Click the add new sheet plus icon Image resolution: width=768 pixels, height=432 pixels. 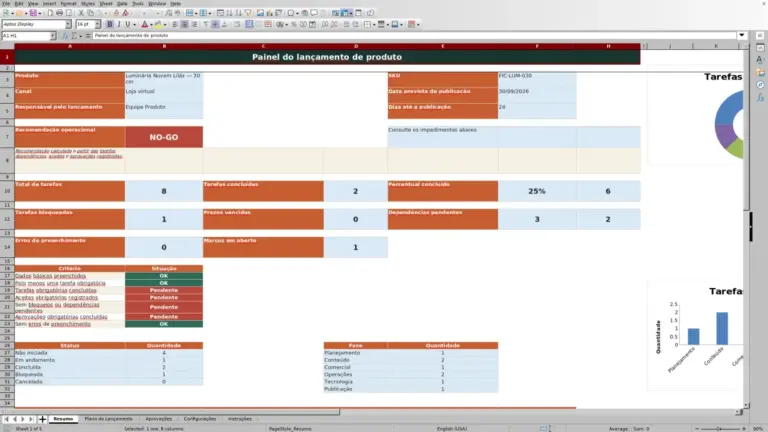click(x=43, y=419)
